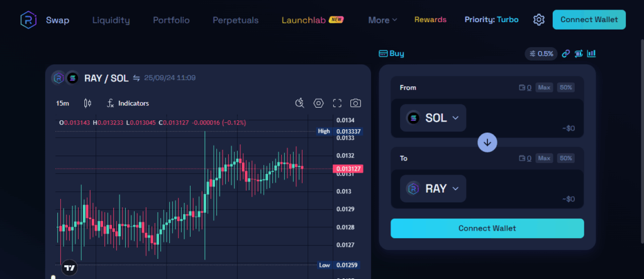Toggle the chart display with the bar-chart icon
Screen dimensions: 644x279
coord(591,54)
